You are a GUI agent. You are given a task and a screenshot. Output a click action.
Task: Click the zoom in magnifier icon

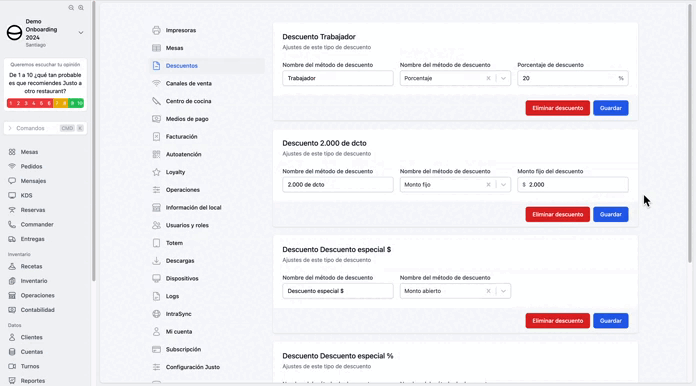click(81, 8)
